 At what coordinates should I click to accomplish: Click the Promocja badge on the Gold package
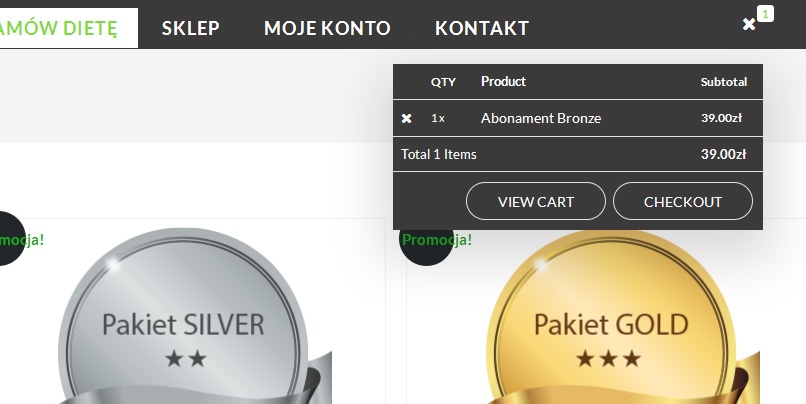(x=436, y=240)
